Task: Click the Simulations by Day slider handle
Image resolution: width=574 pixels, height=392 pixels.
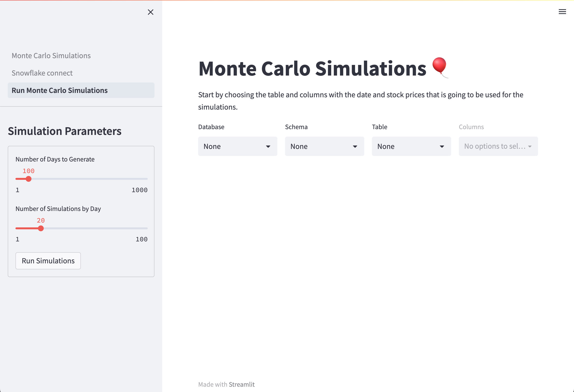Action: [x=41, y=228]
